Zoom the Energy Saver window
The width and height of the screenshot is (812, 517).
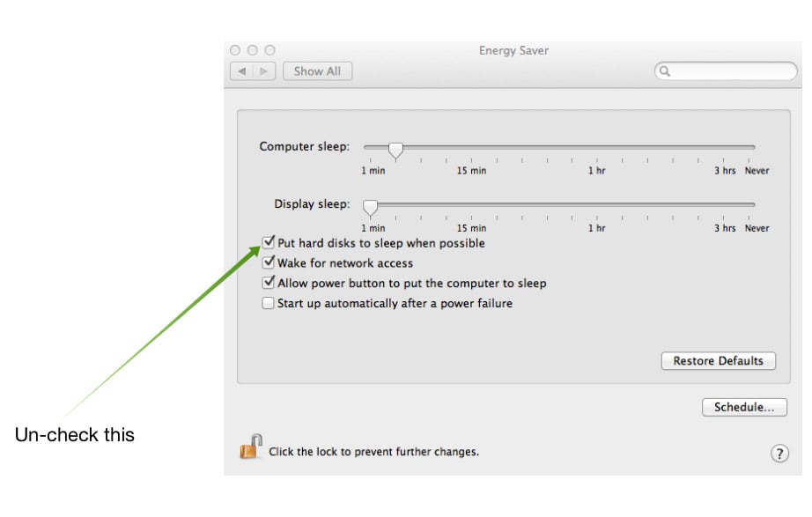pos(269,50)
